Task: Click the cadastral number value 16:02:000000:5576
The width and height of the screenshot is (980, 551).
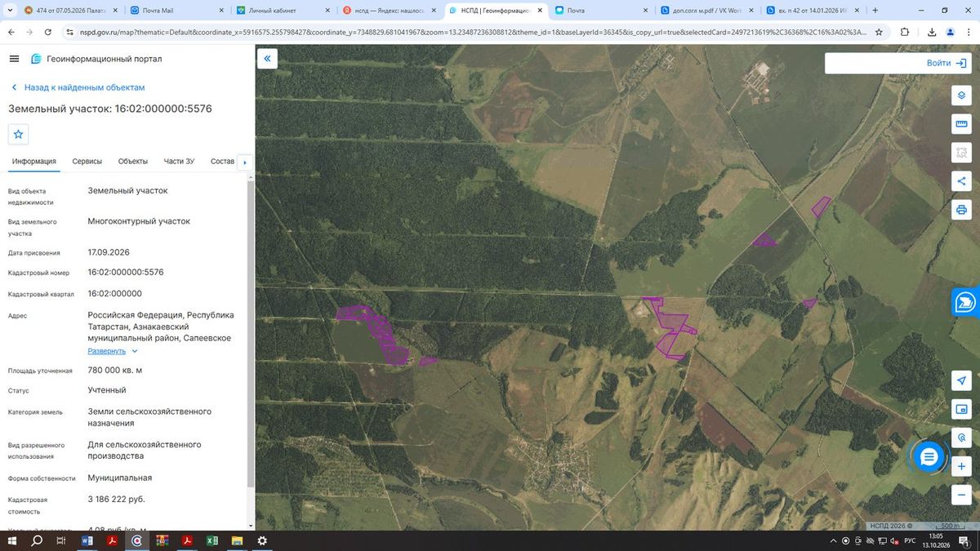Action: [x=126, y=272]
